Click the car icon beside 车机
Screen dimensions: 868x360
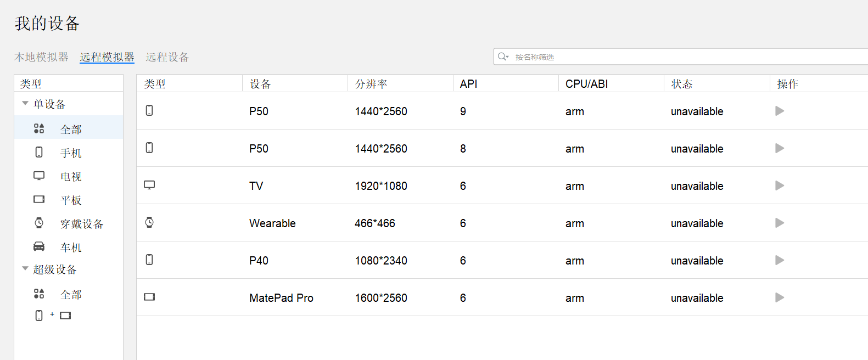click(x=39, y=246)
